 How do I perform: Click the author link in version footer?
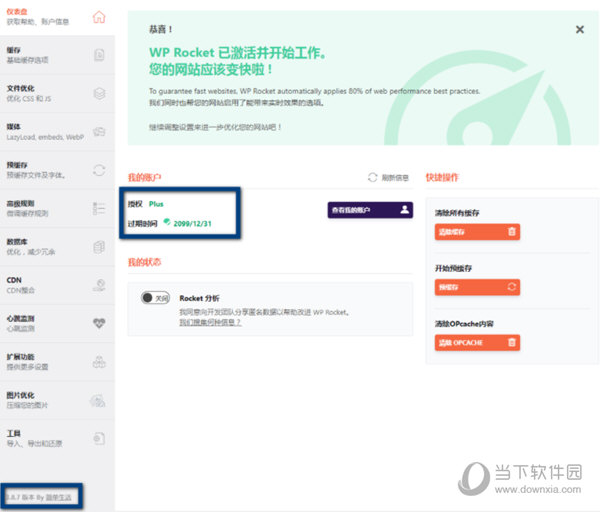59,497
